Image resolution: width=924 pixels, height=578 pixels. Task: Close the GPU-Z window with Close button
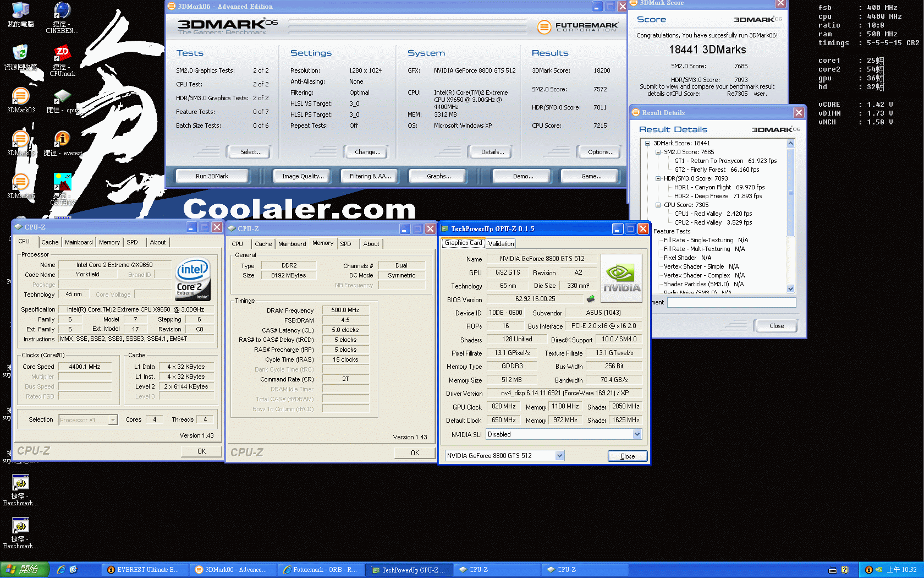point(627,456)
